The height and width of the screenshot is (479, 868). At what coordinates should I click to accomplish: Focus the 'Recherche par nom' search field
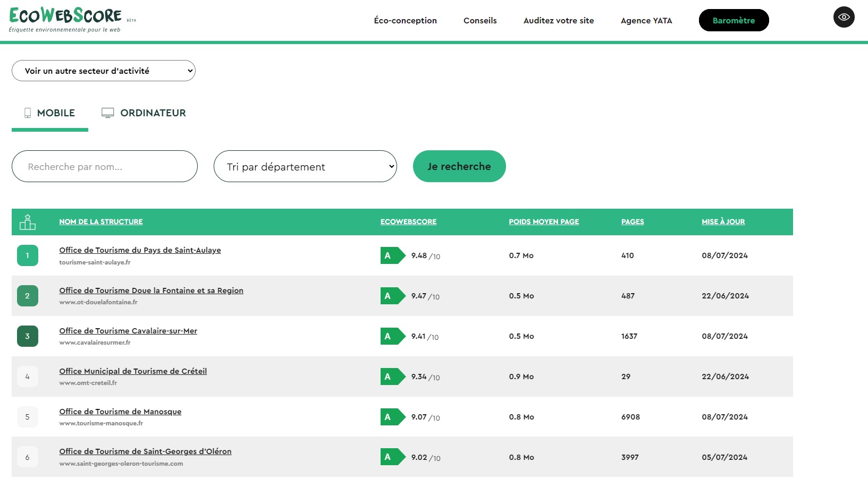tap(105, 166)
